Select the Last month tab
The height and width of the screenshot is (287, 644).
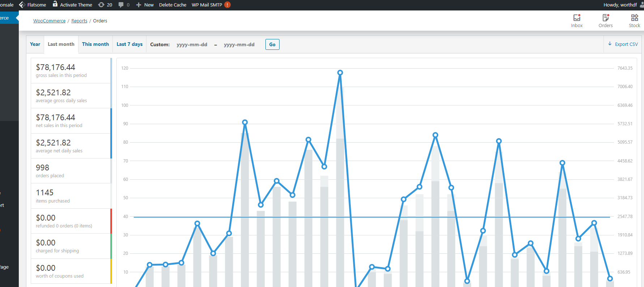[61, 44]
